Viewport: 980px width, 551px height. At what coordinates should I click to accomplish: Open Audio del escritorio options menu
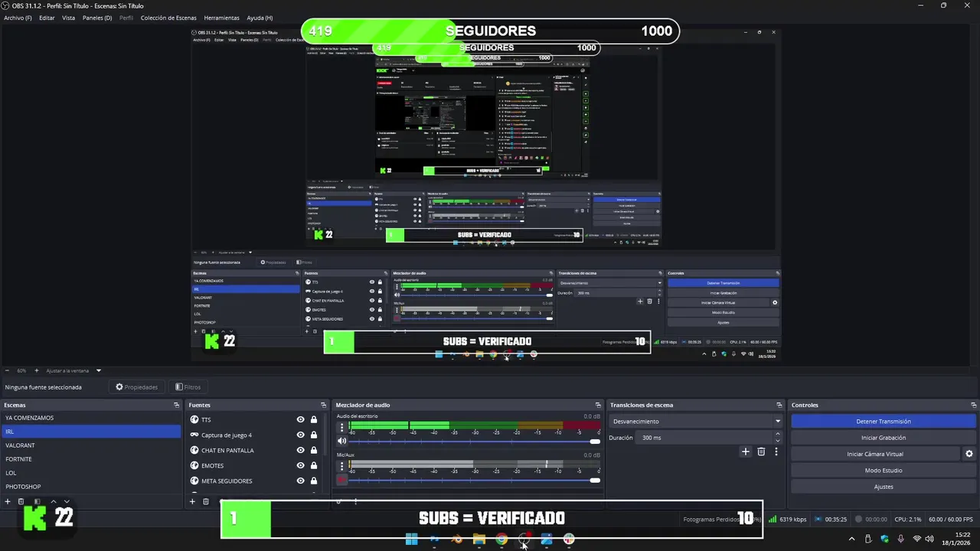tap(342, 428)
